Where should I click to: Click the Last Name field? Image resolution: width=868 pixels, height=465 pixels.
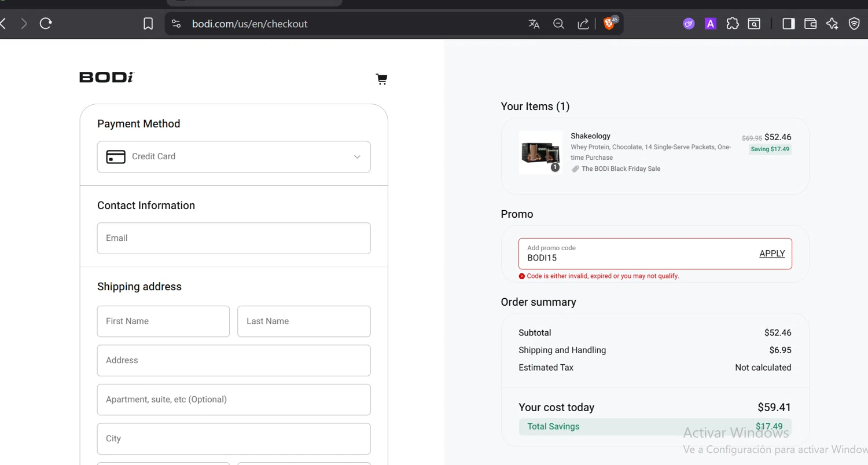[x=304, y=321]
